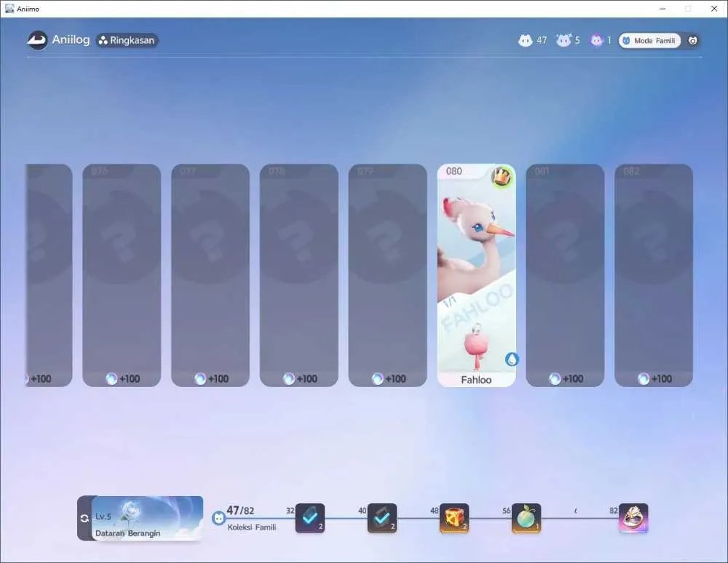
Task: Click the Aniimo app icon in title bar
Action: 9,9
